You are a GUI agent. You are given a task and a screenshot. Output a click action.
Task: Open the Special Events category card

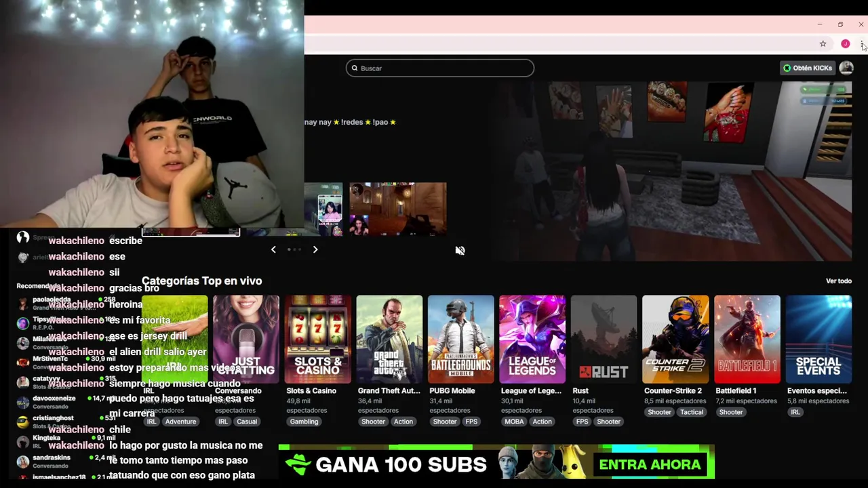point(818,339)
